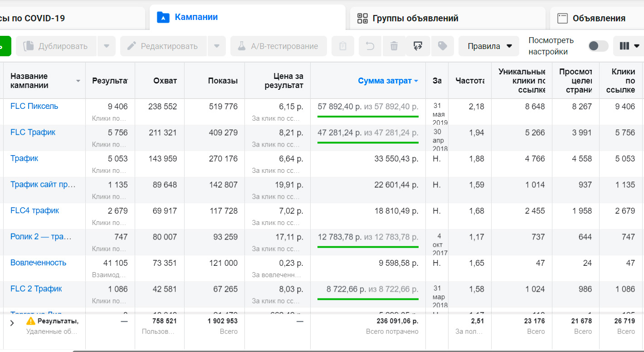Open the FLC Пиксель campaign link
The width and height of the screenshot is (644, 352).
[34, 106]
